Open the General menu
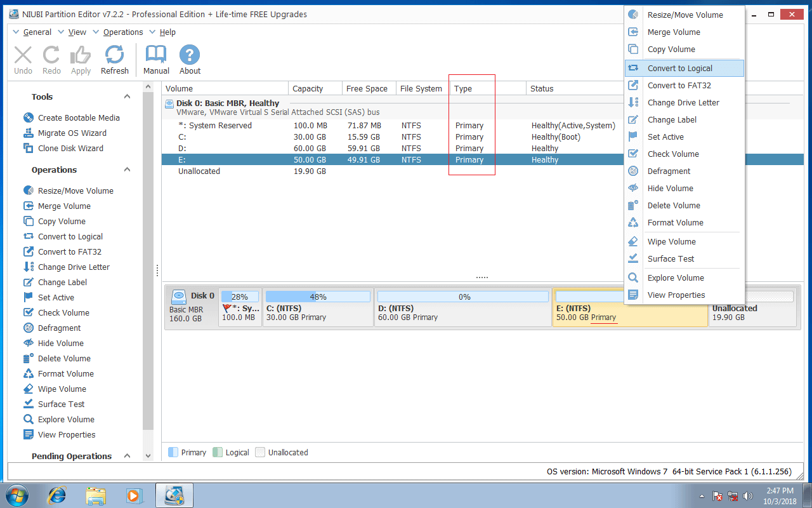 click(x=37, y=32)
